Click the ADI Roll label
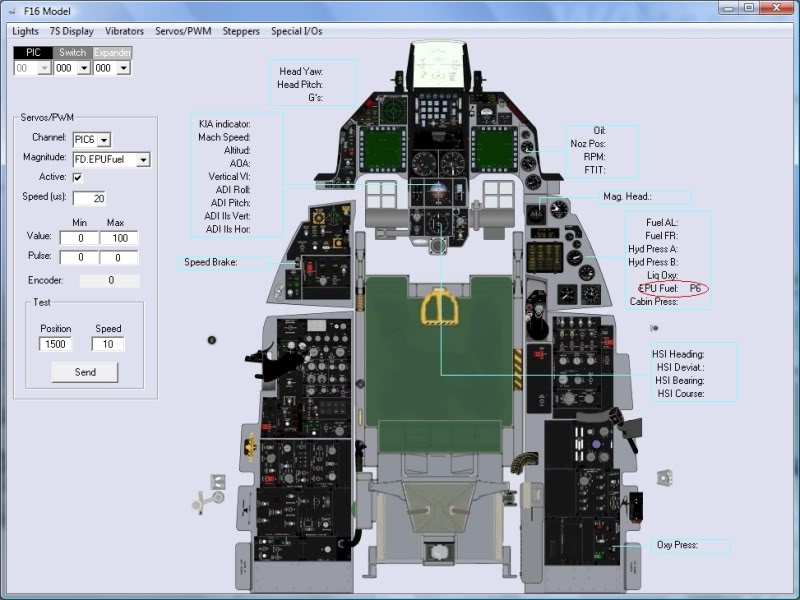The width and height of the screenshot is (800, 600). click(x=233, y=190)
